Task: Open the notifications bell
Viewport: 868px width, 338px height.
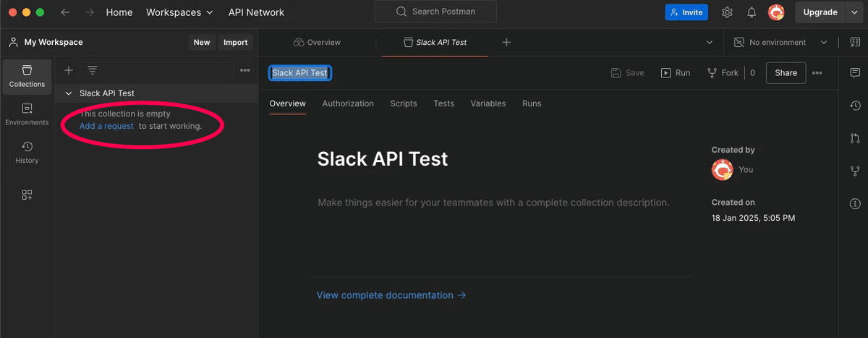Action: pos(752,12)
